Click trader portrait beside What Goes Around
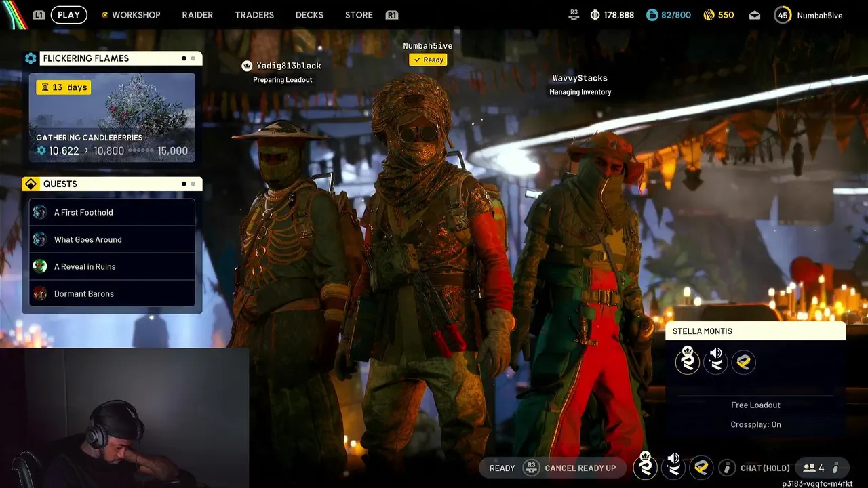 coord(40,239)
